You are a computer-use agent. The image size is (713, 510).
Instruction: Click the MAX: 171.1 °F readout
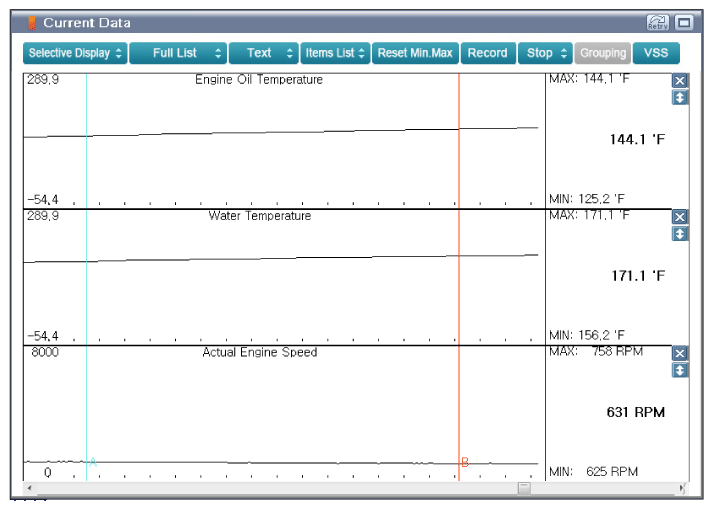[x=589, y=215]
